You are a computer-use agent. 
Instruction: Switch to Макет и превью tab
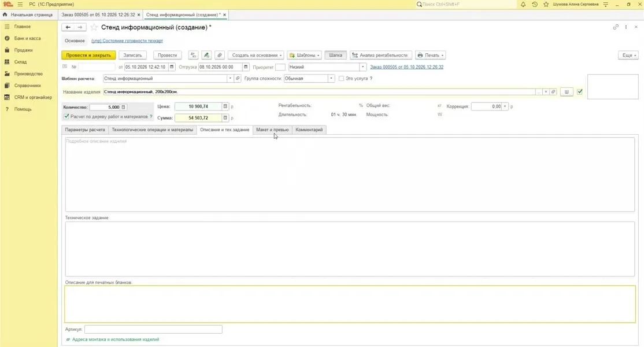[272, 130]
